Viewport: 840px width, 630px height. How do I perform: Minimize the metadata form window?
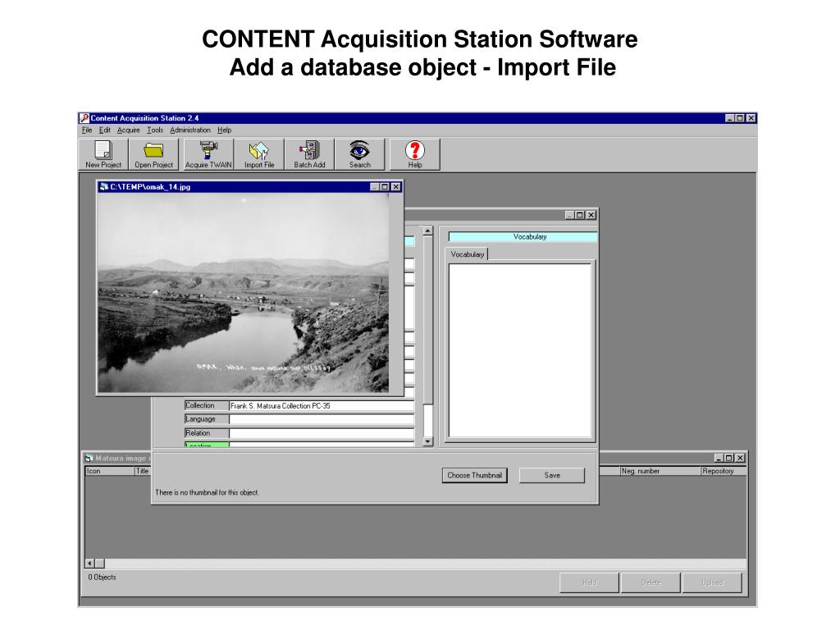[x=570, y=216]
